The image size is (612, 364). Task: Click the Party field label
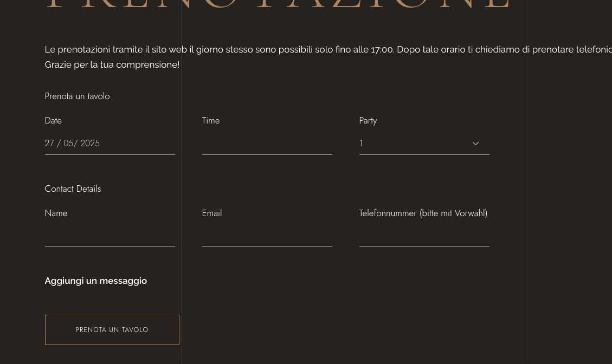[368, 121]
